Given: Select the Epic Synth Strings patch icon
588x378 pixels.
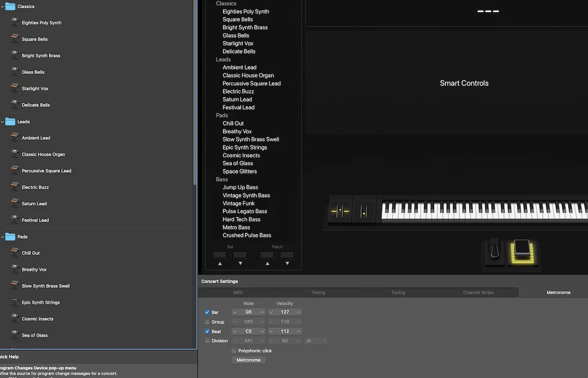Looking at the screenshot, I should coord(15,302).
